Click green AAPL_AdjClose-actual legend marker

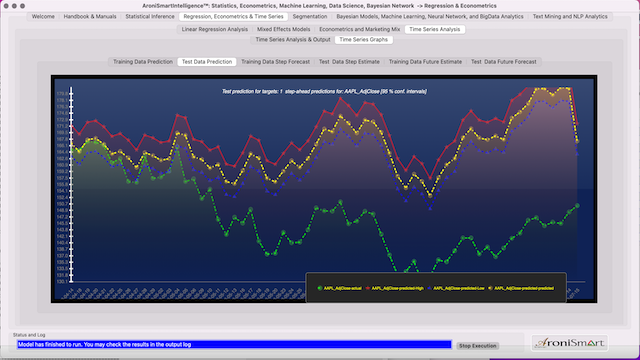(320, 288)
